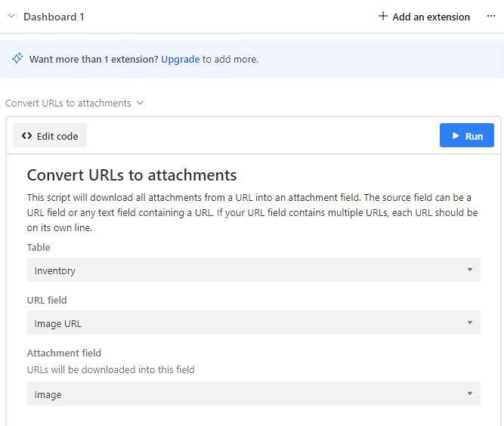Viewport: 504px width, 426px height.
Task: Click the arrow on the Image URL selector
Action: [x=469, y=323]
